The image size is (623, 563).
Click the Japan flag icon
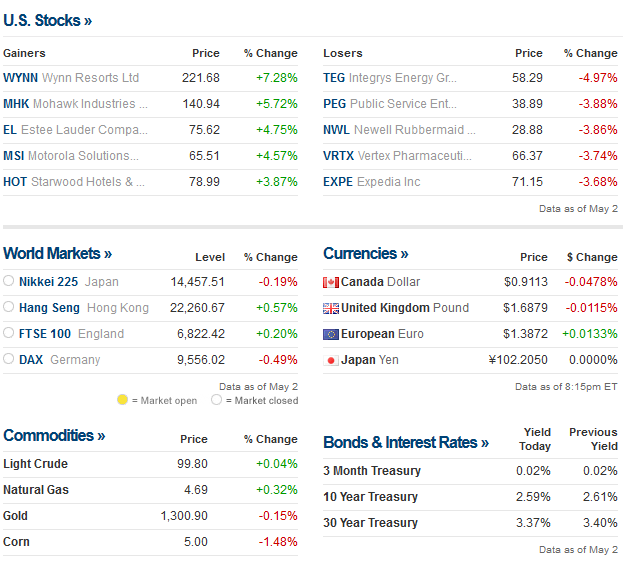pos(331,360)
